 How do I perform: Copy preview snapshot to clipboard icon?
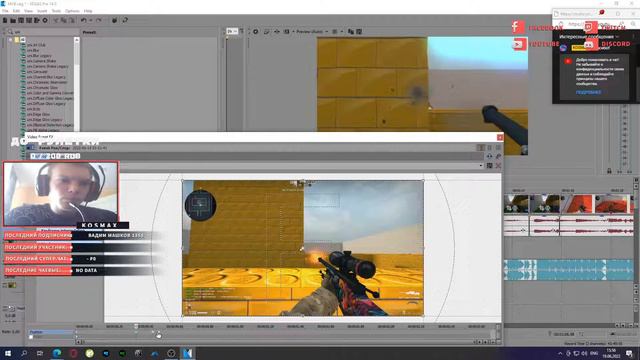tap(351, 31)
